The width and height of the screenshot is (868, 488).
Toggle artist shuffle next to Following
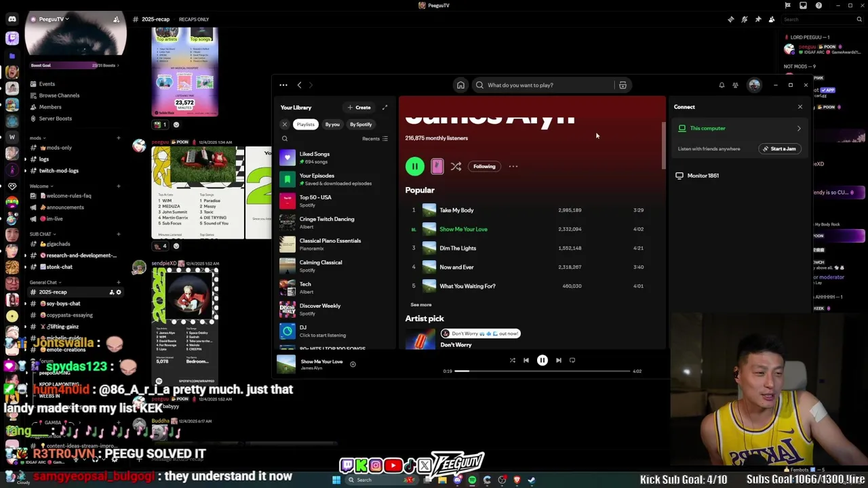(x=456, y=166)
